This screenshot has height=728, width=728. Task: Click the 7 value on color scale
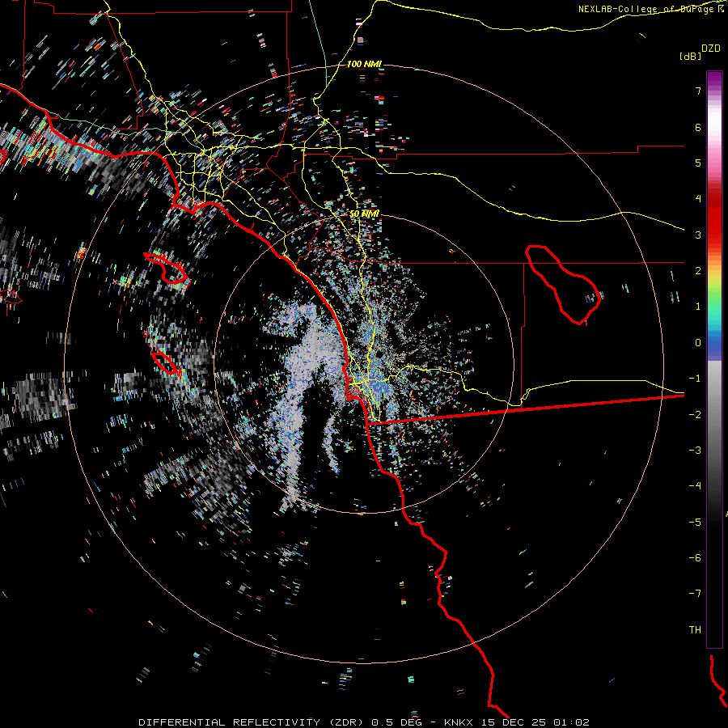(x=698, y=91)
